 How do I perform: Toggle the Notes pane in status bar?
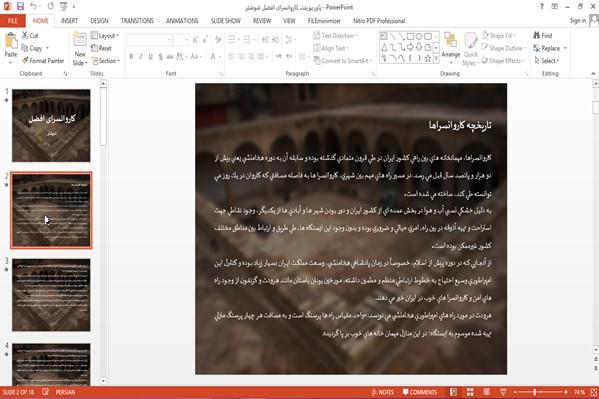point(382,392)
